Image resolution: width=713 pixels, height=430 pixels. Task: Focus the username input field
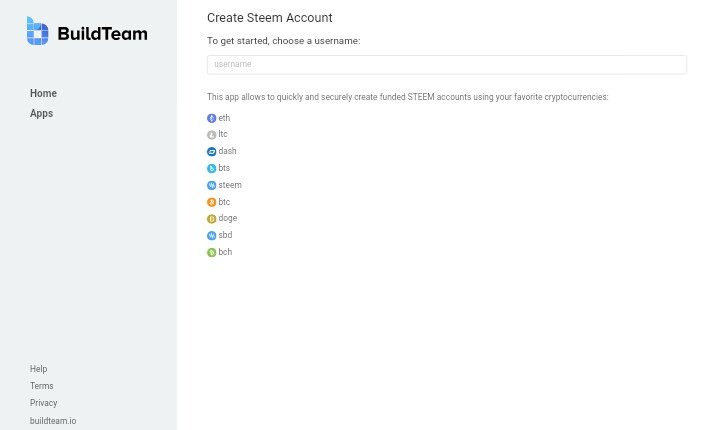click(447, 65)
